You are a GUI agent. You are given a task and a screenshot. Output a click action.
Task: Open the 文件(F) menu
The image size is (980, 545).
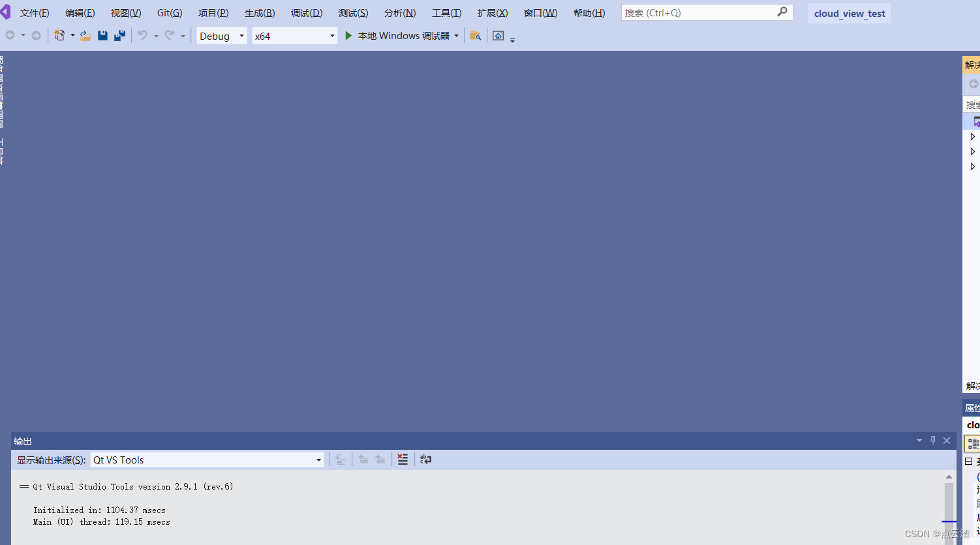[35, 13]
